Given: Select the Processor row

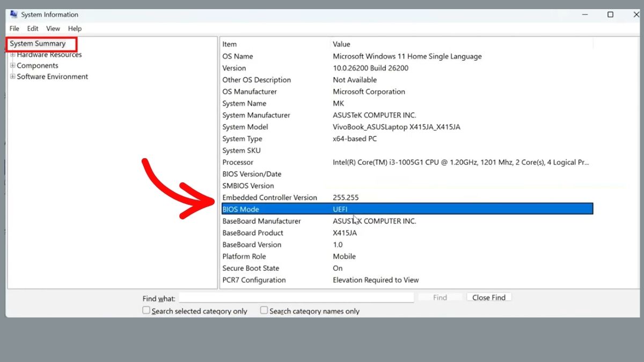Looking at the screenshot, I should point(407,162).
